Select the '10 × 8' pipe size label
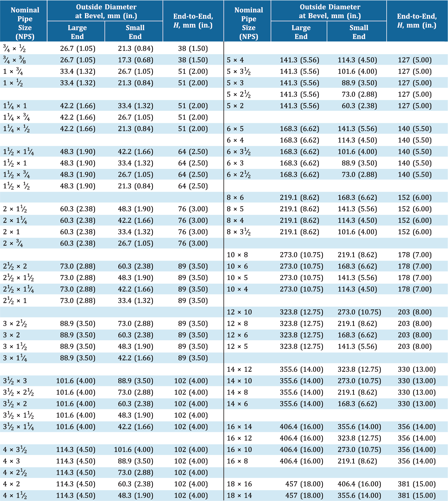Image resolution: width=448 pixels, height=501 pixels. click(237, 255)
